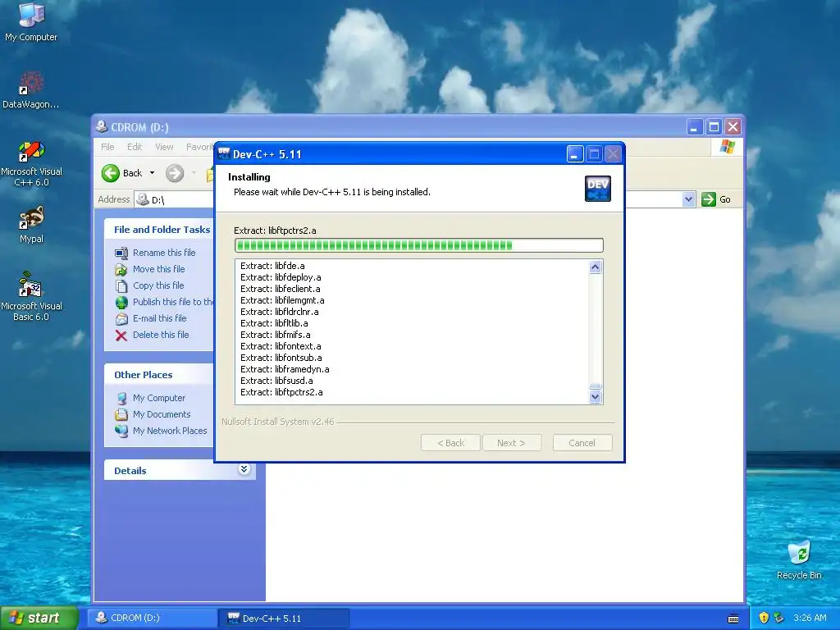Open the DataWagon desktop shortcut
The image size is (840, 630).
[x=31, y=90]
